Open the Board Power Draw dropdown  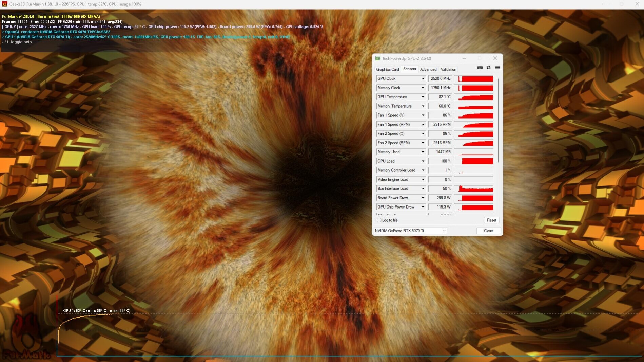(423, 198)
